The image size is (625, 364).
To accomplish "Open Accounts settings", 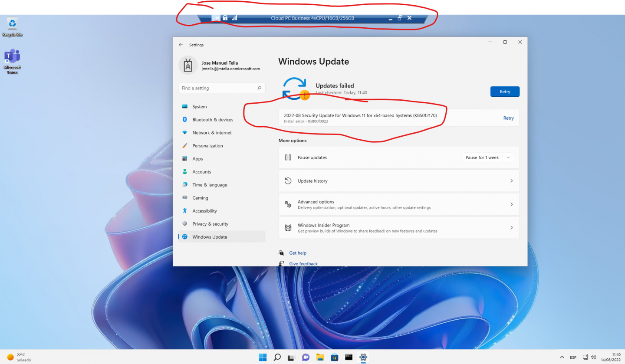I will tap(222, 172).
